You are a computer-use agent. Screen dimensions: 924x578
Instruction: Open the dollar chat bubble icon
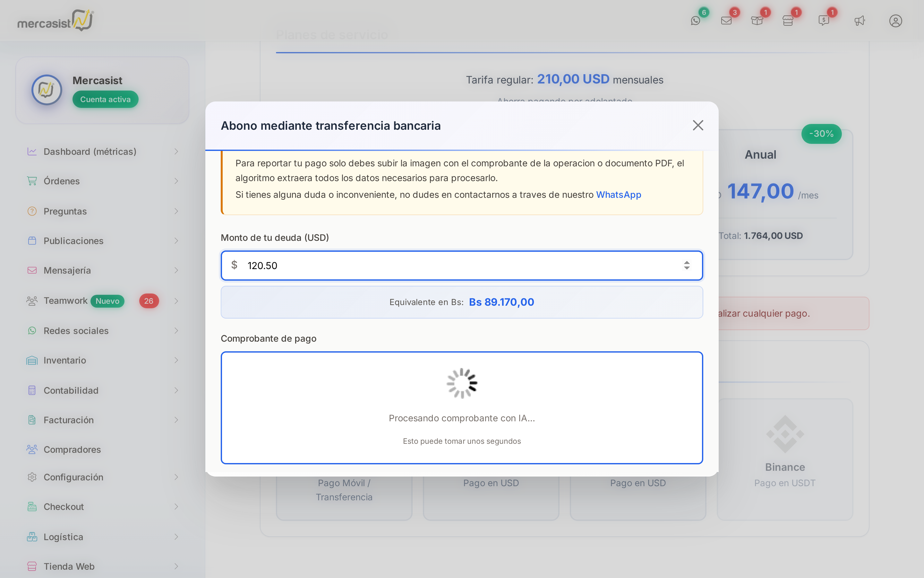(x=824, y=21)
